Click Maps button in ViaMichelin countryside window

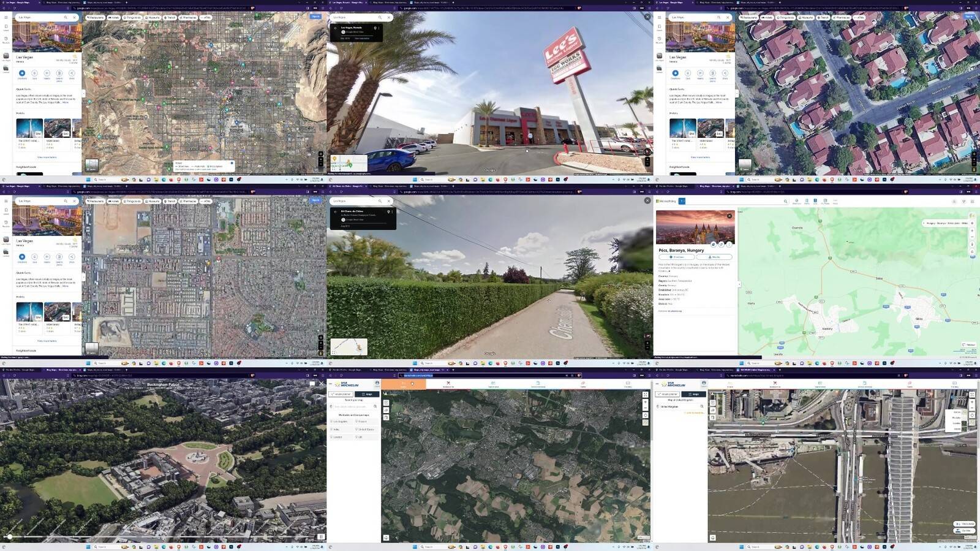[367, 394]
